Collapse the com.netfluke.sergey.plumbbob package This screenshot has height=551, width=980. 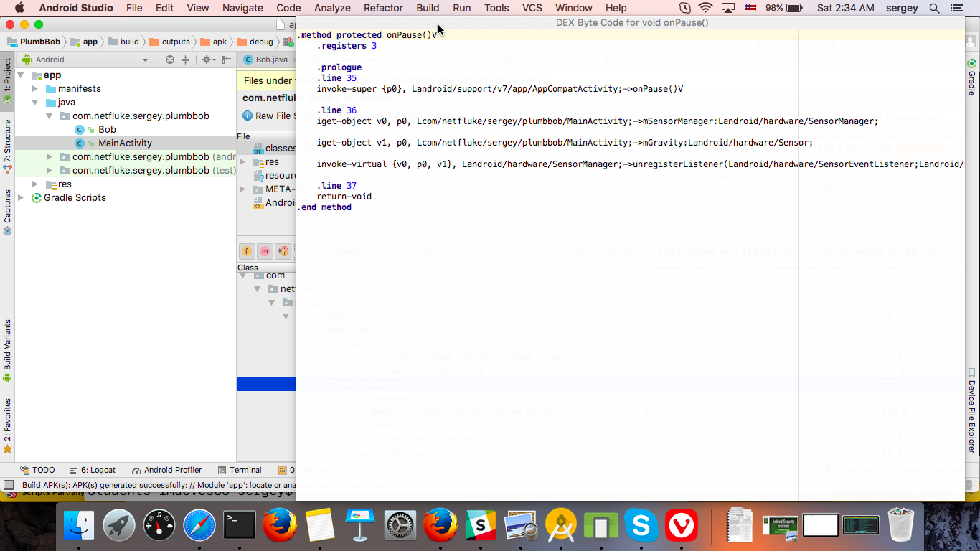click(50, 116)
